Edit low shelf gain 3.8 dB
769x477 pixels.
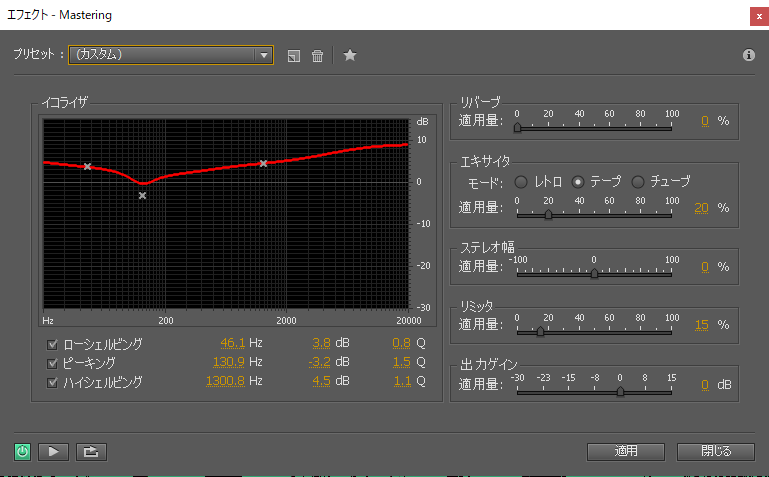tap(321, 343)
